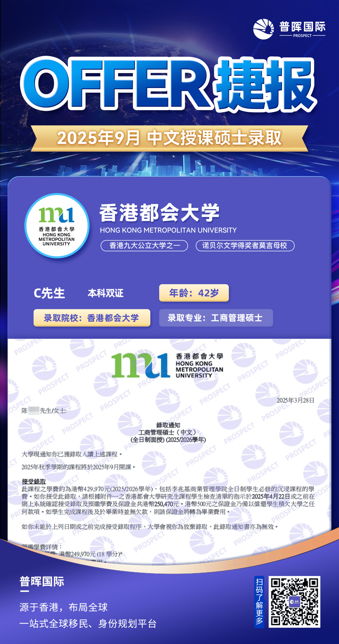Click the underlined '接受錄取' heading
Screen dimensions: 339x644
point(34,481)
